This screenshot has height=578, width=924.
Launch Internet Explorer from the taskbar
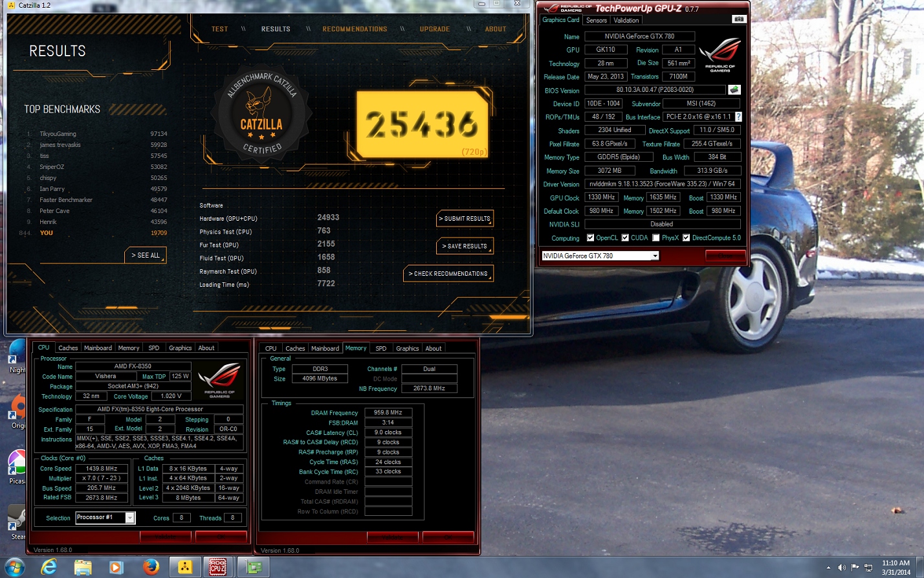49,567
